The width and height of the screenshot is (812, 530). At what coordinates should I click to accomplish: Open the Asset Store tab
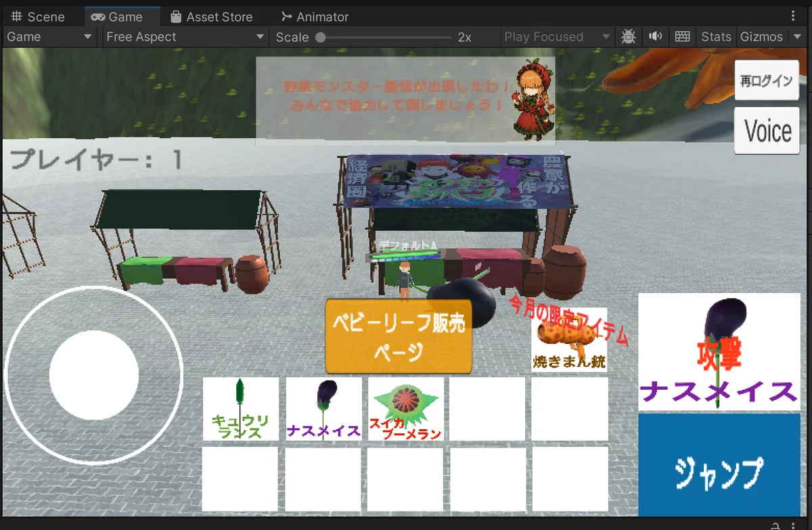(x=211, y=16)
